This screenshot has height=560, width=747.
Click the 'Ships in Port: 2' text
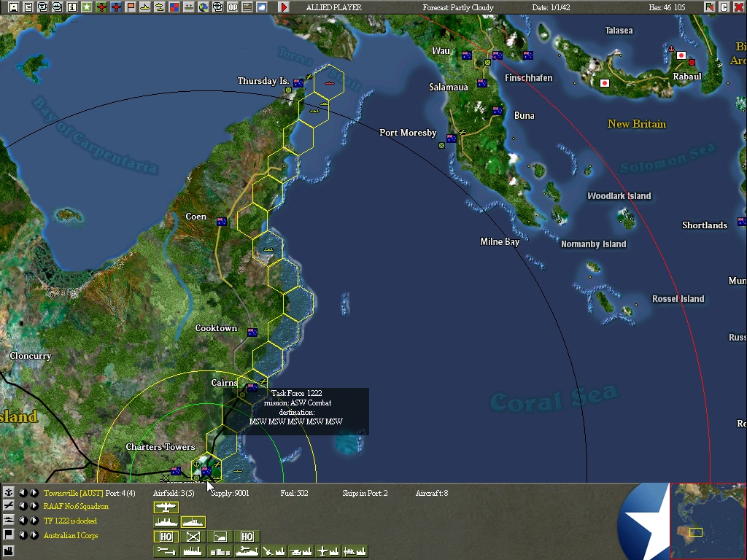[365, 493]
